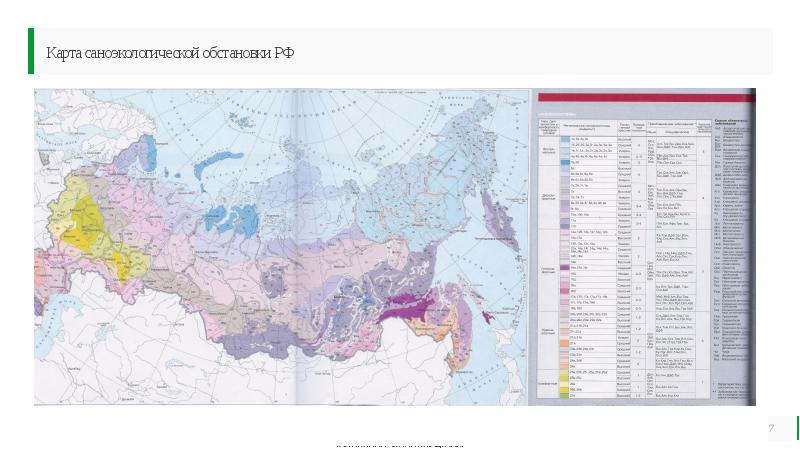Click the slide number 7

coord(771,429)
